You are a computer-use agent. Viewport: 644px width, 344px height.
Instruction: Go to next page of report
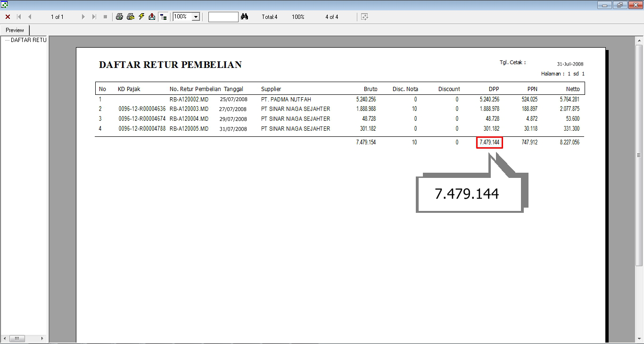coord(83,17)
